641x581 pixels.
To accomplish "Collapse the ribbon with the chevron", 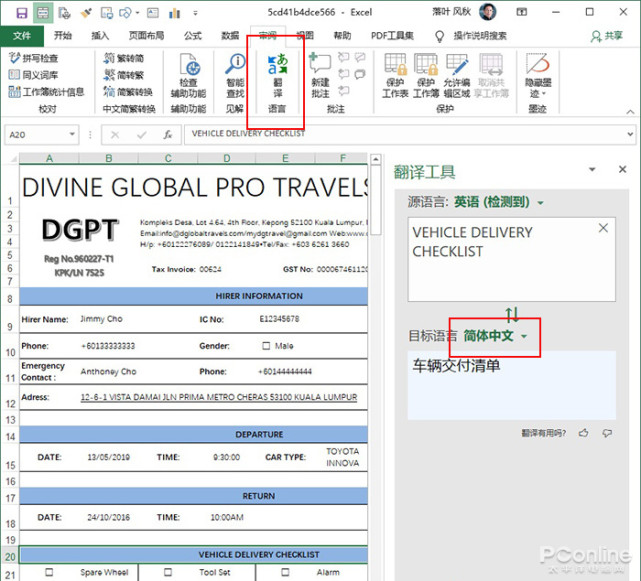I will 630,111.
